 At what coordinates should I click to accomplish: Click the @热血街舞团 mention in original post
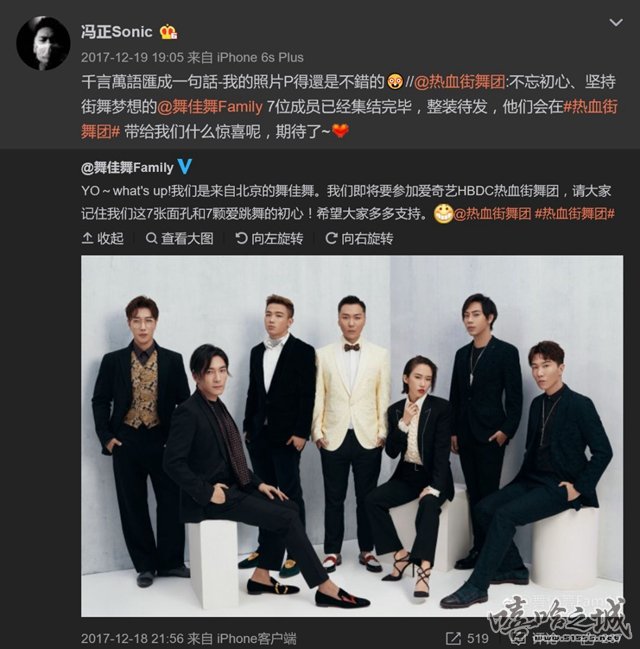pyautogui.click(x=492, y=214)
